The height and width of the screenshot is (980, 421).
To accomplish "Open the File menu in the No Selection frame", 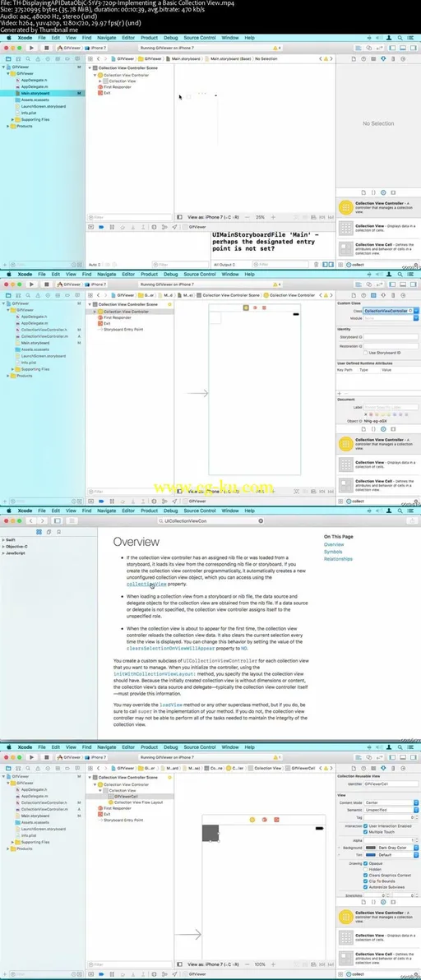I will click(x=42, y=38).
